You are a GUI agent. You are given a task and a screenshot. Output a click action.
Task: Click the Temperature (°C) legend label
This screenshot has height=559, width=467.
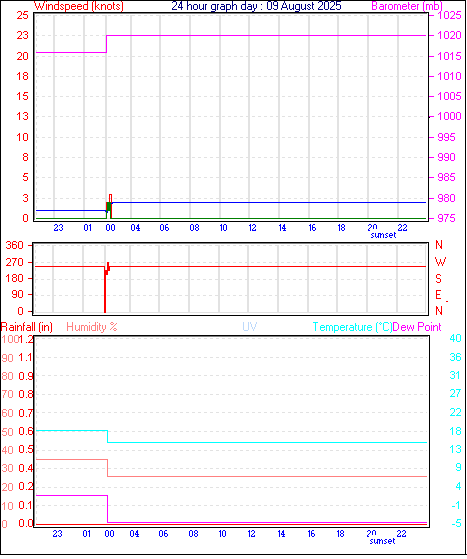tap(352, 327)
